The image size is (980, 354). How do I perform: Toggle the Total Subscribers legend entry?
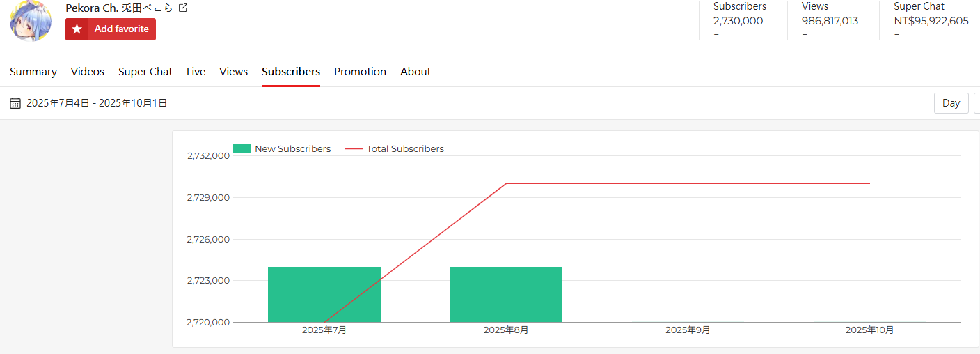point(395,148)
